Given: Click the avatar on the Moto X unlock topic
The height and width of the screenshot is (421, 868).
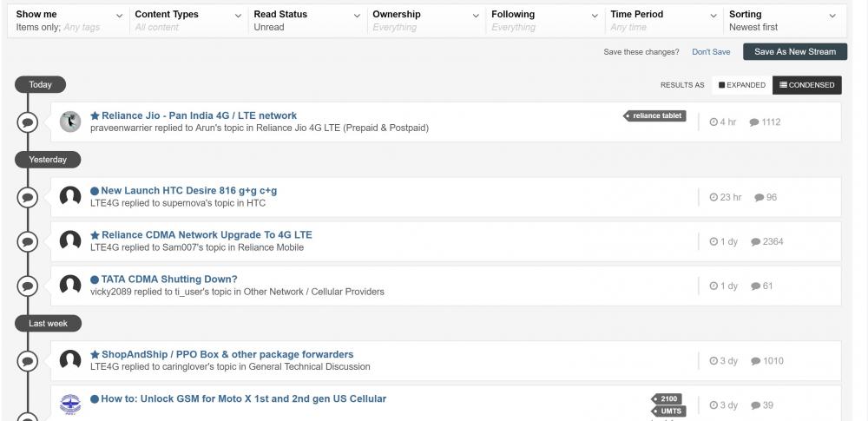Looking at the screenshot, I should (70, 405).
